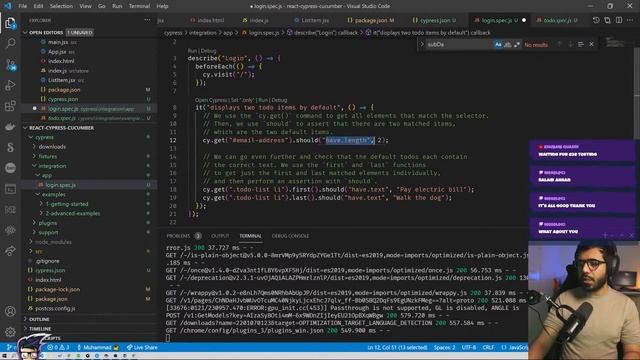The height and width of the screenshot is (360, 640).
Task: Expand the downloads folder
Action: coord(34,147)
